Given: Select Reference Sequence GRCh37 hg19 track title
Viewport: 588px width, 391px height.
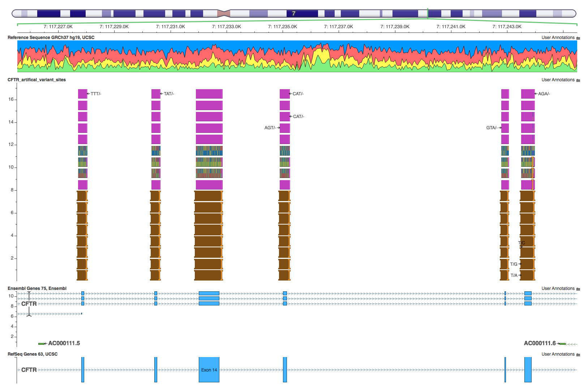Looking at the screenshot, I should coord(51,38).
